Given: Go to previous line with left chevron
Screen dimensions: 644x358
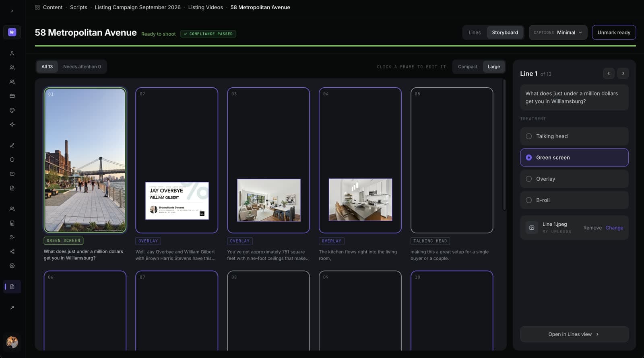Looking at the screenshot, I should (609, 74).
